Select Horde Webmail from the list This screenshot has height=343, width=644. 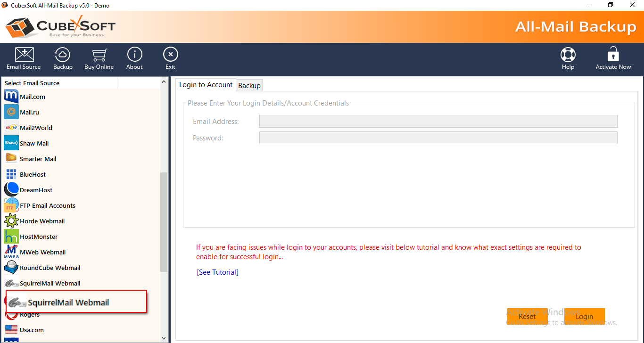coord(42,221)
